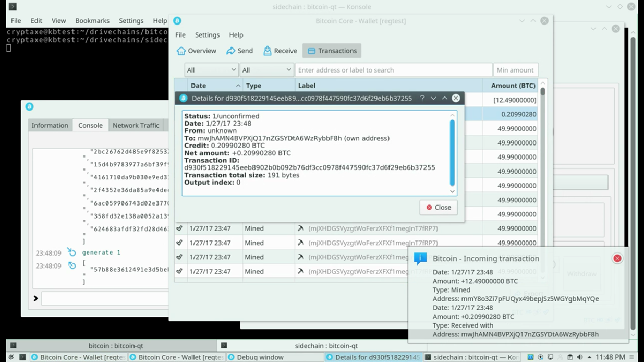Viewport: 644px width, 362px height.
Task: Switch to Console tab in Debug window
Action: (90, 125)
